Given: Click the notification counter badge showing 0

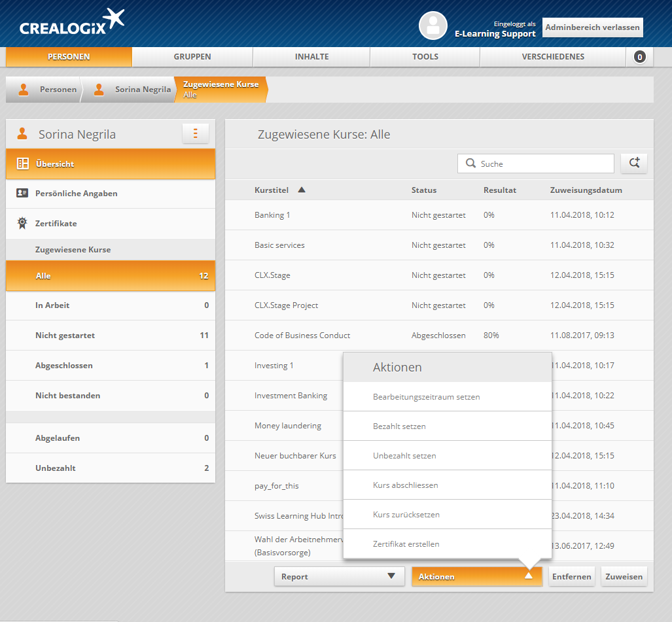Looking at the screenshot, I should click(x=639, y=57).
